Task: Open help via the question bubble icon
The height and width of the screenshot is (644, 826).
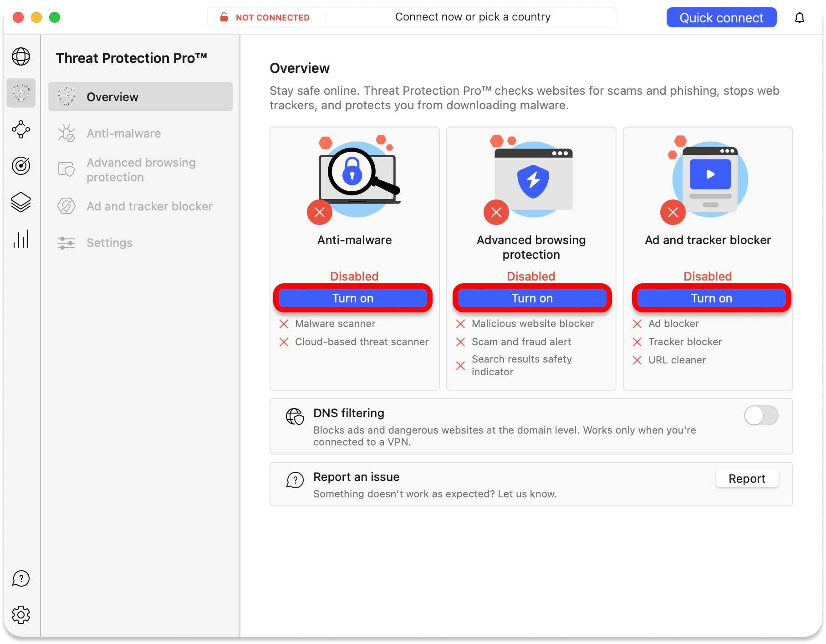Action: coord(21,578)
